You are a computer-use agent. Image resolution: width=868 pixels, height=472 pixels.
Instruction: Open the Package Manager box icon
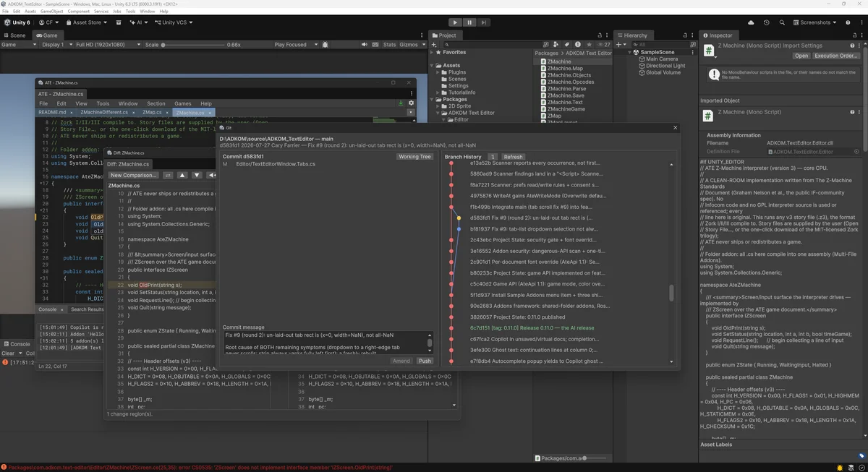[119, 22]
